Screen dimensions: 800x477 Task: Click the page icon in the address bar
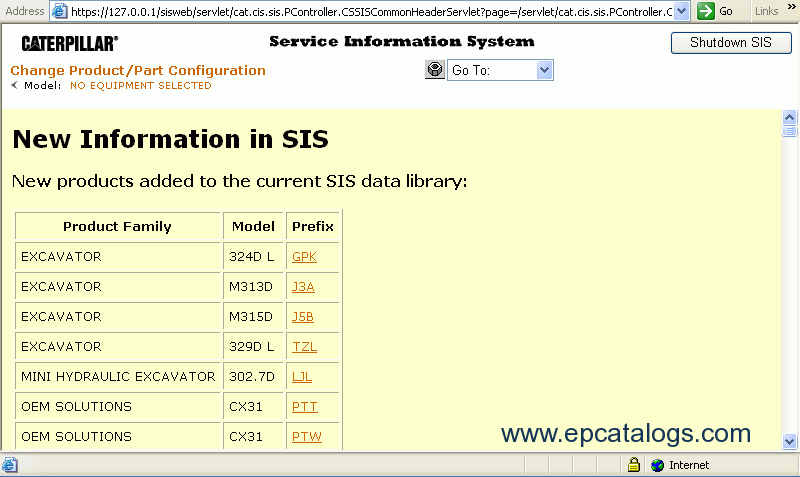(x=60, y=11)
